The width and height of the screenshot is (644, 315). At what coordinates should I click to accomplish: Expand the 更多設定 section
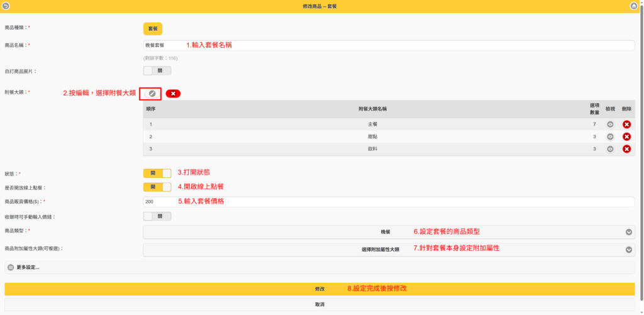coord(25,267)
